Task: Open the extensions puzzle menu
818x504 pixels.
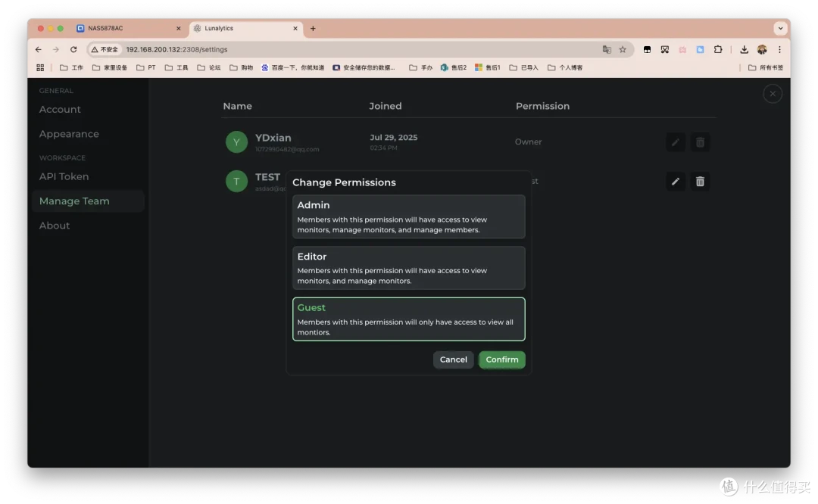Action: pos(718,49)
